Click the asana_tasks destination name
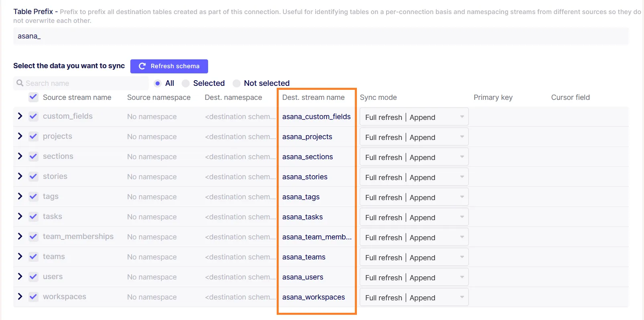This screenshot has width=644, height=320. pyautogui.click(x=302, y=217)
